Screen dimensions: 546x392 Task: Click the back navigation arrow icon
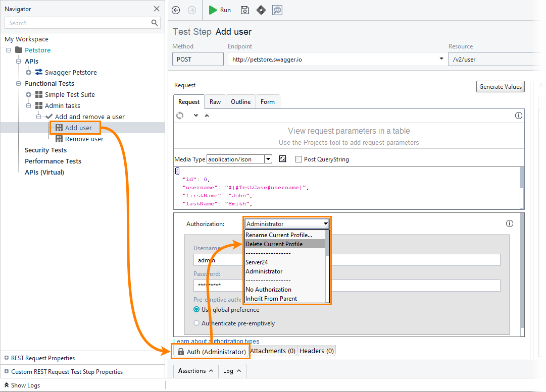point(176,10)
